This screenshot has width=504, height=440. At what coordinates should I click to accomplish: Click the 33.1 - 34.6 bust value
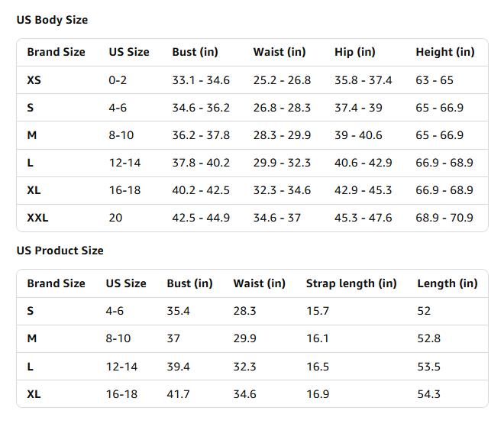tap(201, 80)
